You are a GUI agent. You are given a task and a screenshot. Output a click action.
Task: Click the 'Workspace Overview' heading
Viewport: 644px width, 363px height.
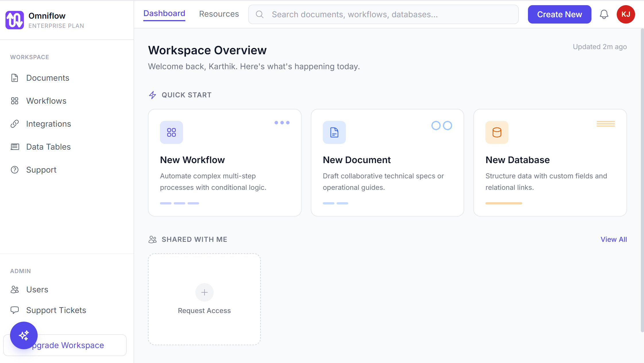207,50
